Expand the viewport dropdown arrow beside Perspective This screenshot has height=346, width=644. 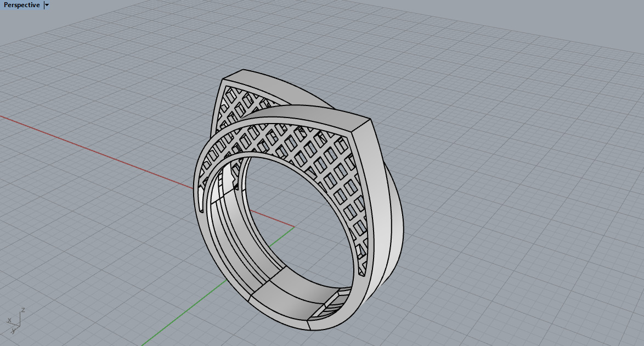(47, 5)
